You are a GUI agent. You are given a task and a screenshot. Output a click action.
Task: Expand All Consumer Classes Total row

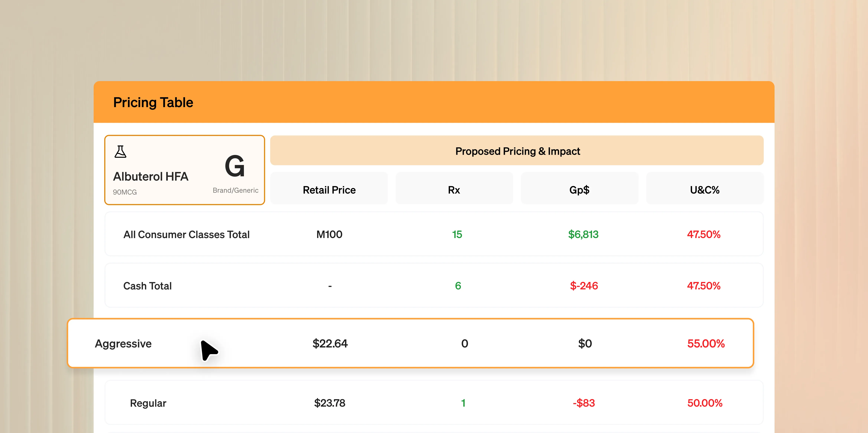pyautogui.click(x=186, y=234)
